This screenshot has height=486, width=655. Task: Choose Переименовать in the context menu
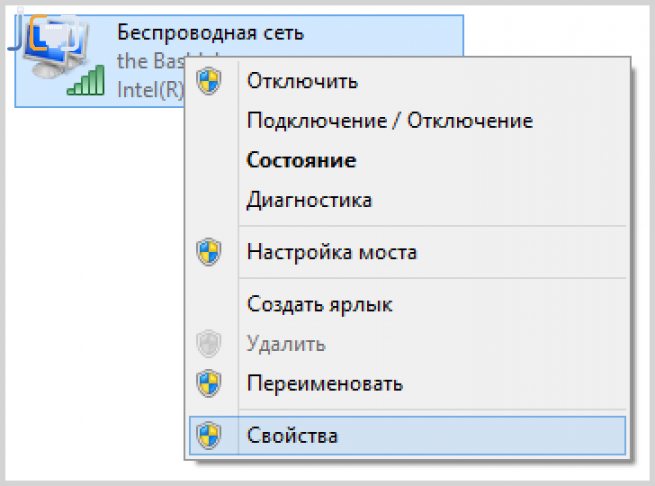point(407,383)
